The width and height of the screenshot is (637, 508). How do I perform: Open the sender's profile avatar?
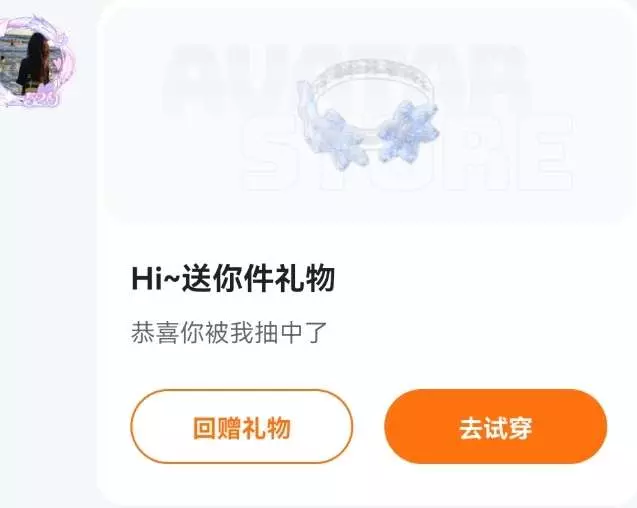[x=32, y=62]
